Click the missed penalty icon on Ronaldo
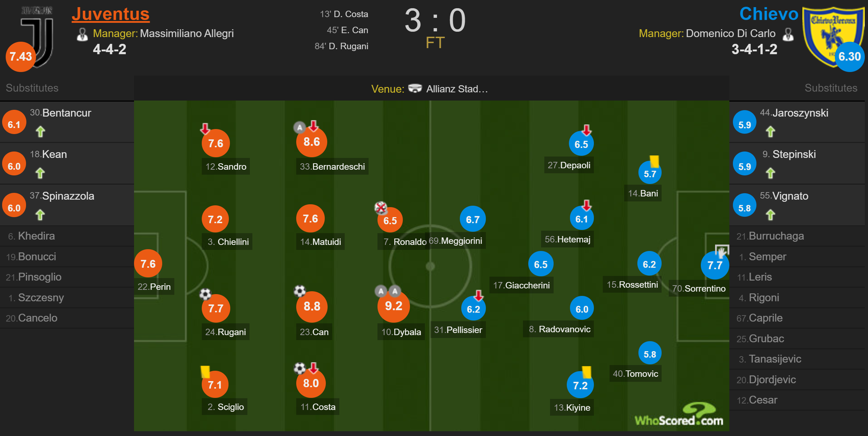The width and height of the screenshot is (868, 436). pyautogui.click(x=380, y=207)
